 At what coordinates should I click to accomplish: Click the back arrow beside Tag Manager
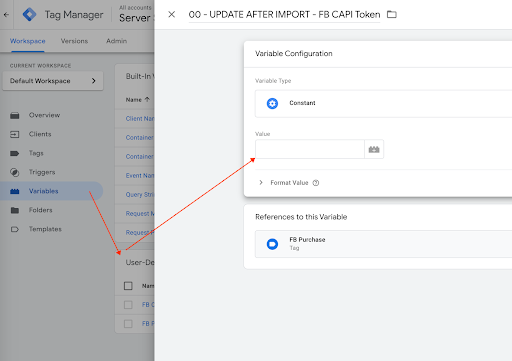(6, 15)
